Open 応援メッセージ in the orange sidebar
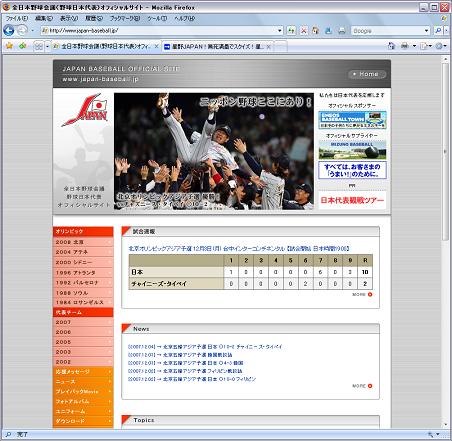The image size is (452, 441). click(83, 371)
